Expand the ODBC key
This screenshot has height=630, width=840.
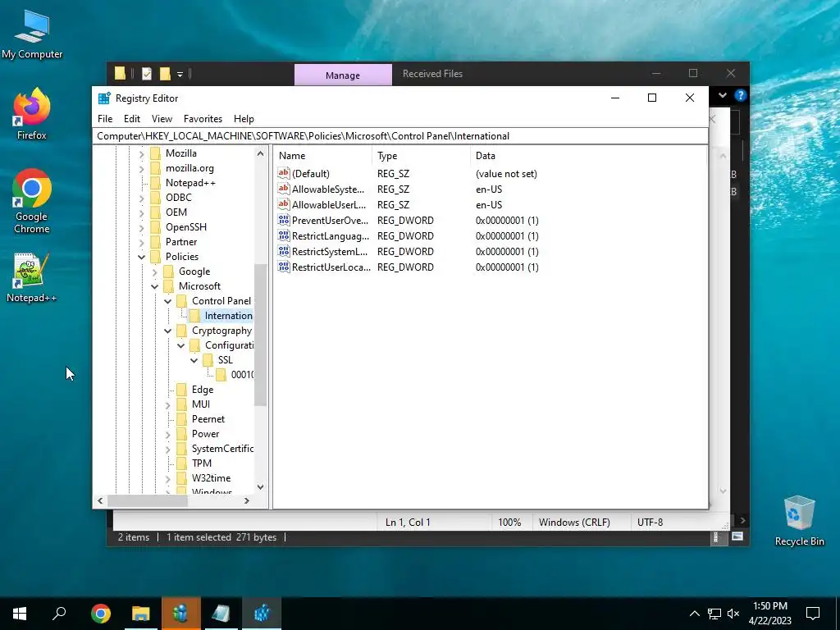coord(141,198)
